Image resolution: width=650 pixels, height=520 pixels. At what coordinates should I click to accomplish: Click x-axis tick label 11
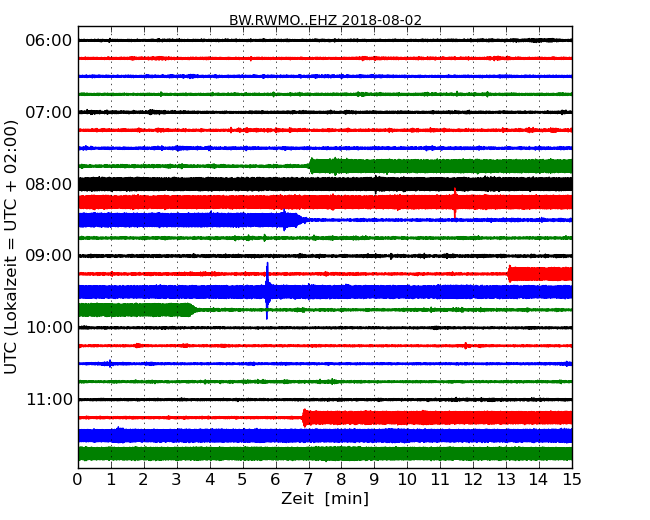[440, 480]
